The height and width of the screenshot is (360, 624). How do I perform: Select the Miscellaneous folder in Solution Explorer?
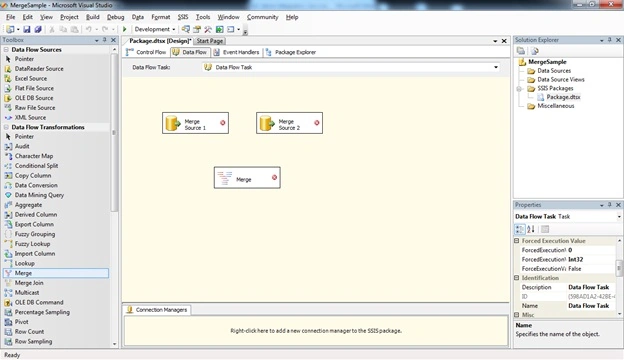556,106
